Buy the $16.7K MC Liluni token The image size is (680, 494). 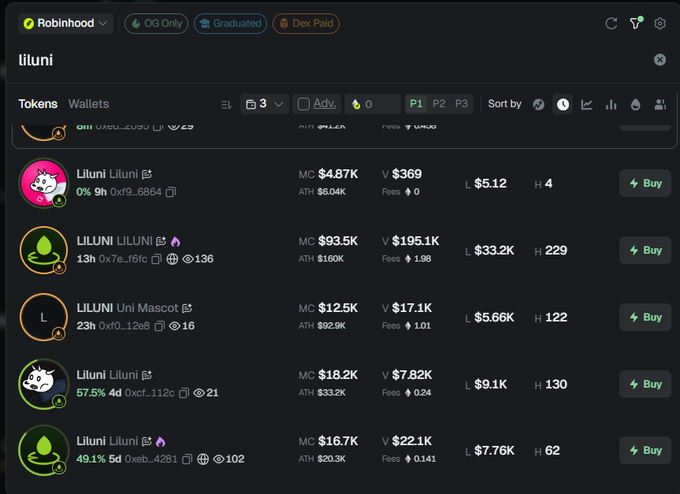(645, 451)
